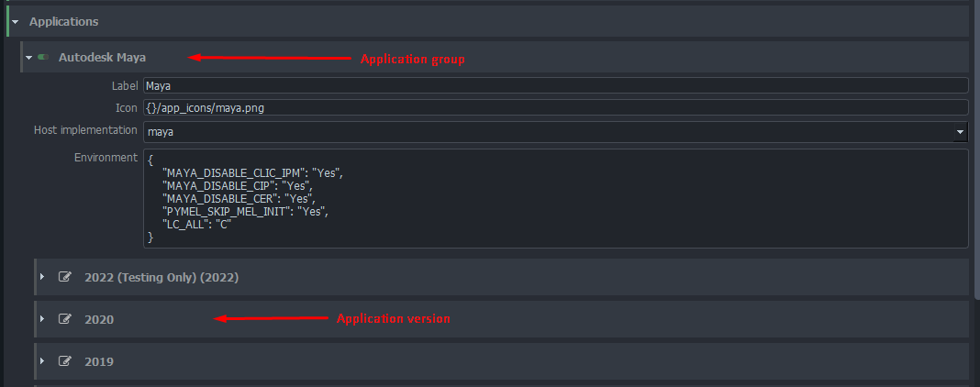Collapse the Applications section arrow
Viewport: 980px width, 387px height.
(16, 21)
